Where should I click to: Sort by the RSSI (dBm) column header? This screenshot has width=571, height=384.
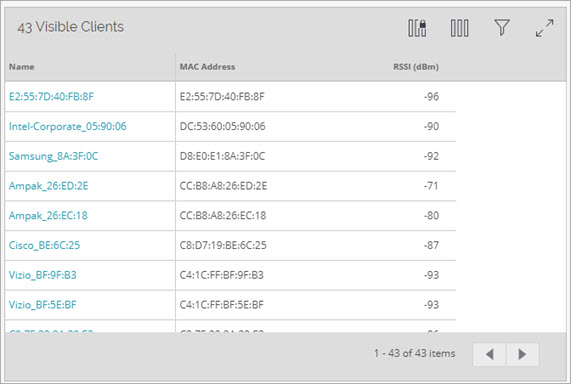tap(416, 67)
